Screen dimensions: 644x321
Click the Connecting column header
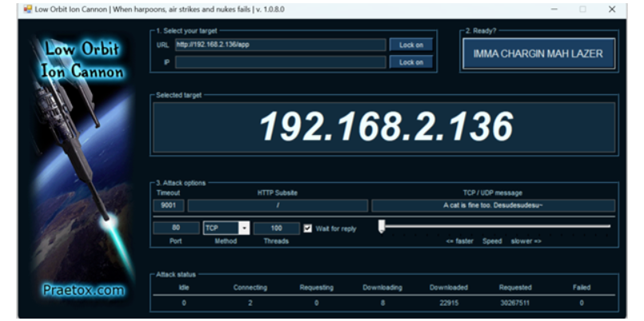click(x=250, y=287)
